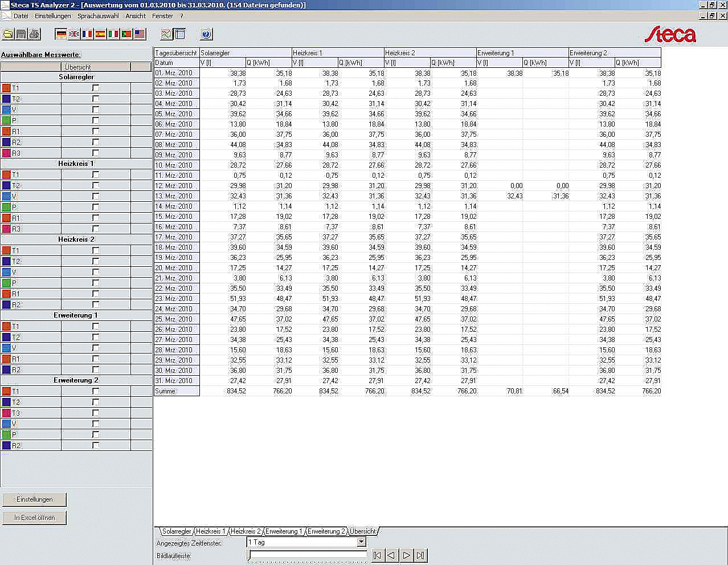
Task: Click the Datum column header
Action: tap(177, 63)
